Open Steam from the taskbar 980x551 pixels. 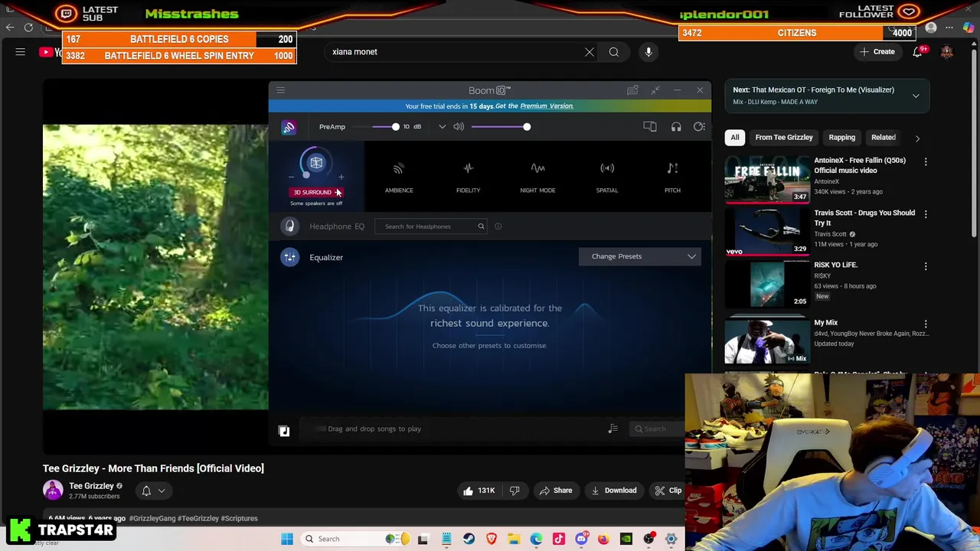coord(469,539)
